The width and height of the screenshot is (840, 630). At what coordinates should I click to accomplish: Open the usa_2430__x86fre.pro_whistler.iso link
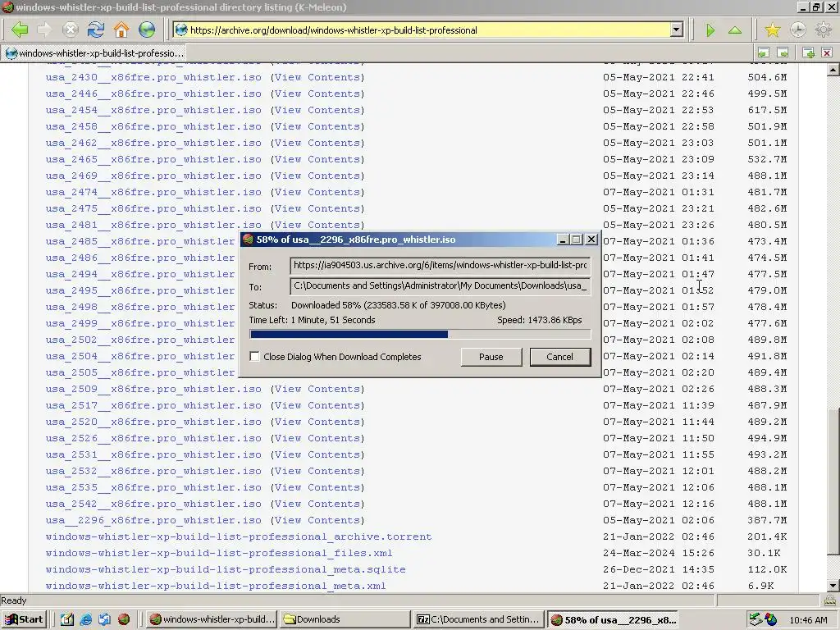(x=153, y=77)
